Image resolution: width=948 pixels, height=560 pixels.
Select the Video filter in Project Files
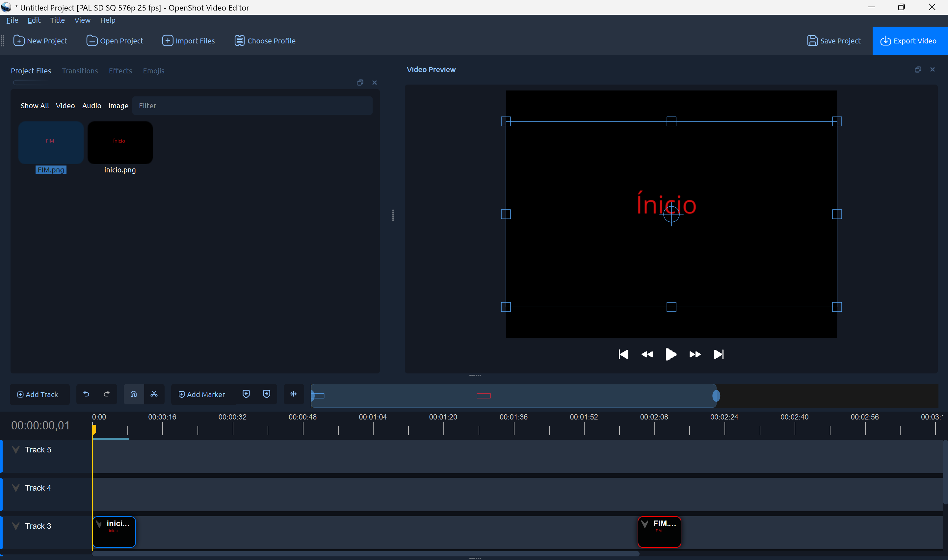(65, 106)
